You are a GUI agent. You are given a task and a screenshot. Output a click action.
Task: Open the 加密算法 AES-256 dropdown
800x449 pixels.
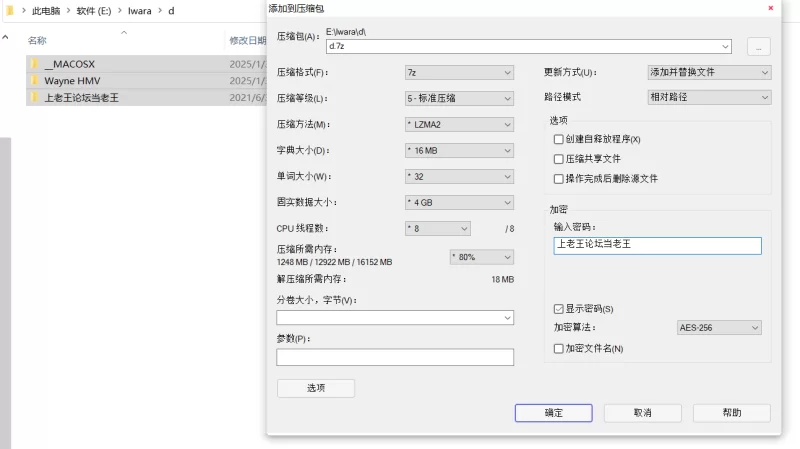[x=719, y=328]
